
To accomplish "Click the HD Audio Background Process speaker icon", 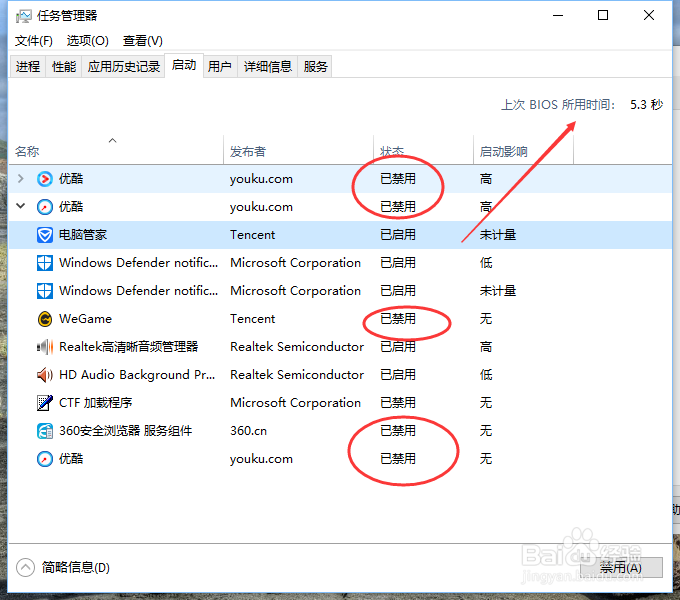I will pyautogui.click(x=45, y=375).
